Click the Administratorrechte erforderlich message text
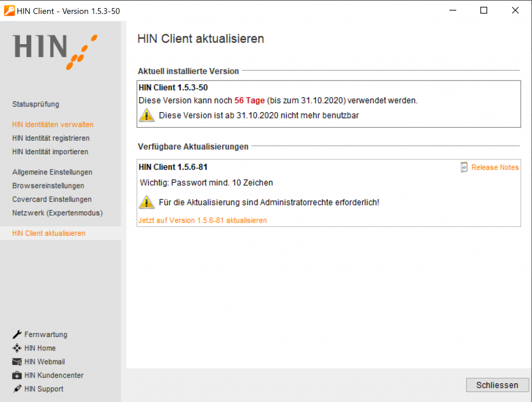Image resolution: width=532 pixels, height=402 pixels. tap(269, 202)
